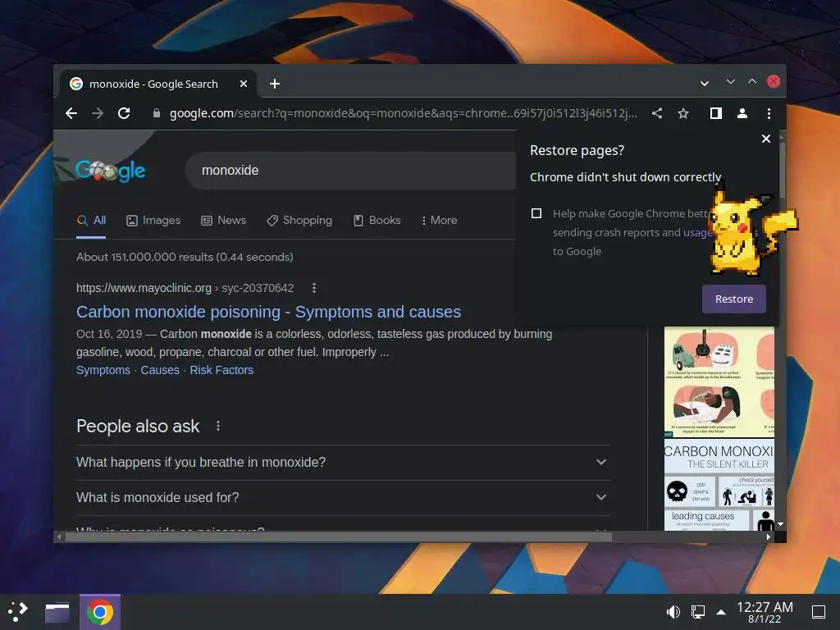Open the People also ask options menu
Image resolution: width=840 pixels, height=630 pixels.
[218, 426]
